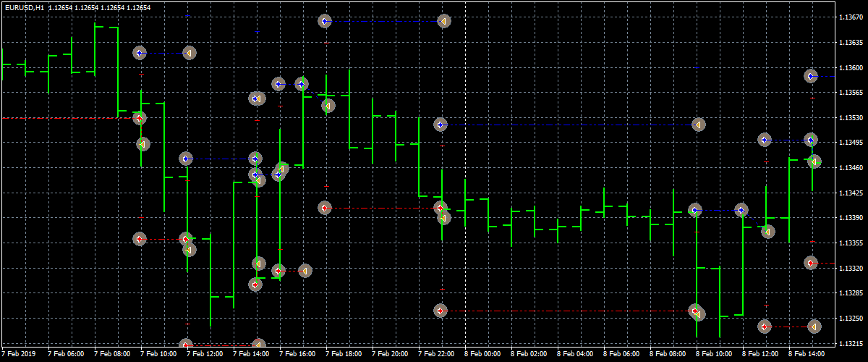
Task: Select the long blue dashed trade line at 1.13520
Action: click(569, 125)
